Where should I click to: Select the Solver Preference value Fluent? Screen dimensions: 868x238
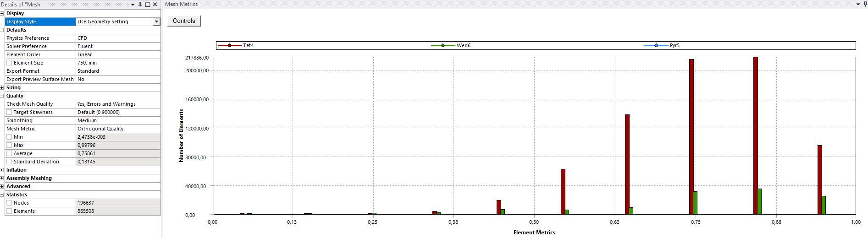tap(118, 46)
